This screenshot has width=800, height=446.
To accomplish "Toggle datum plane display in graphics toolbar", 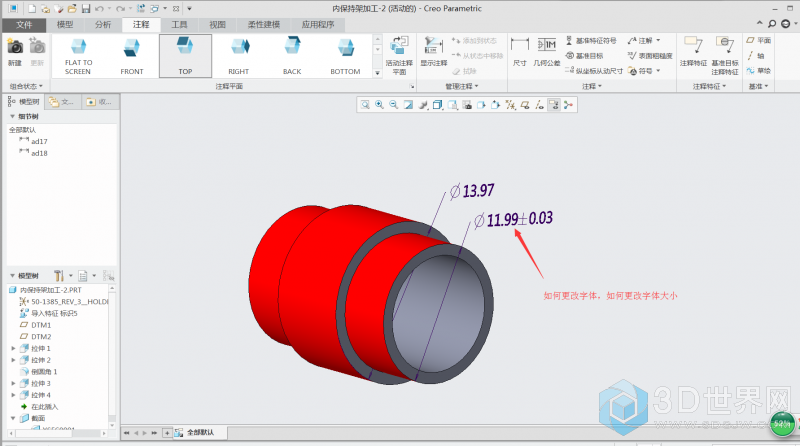I will point(524,105).
